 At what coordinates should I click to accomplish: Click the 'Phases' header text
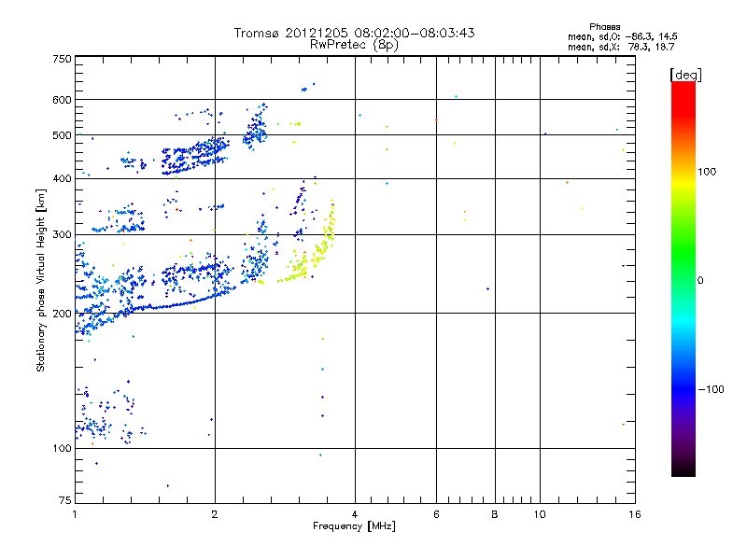604,27
